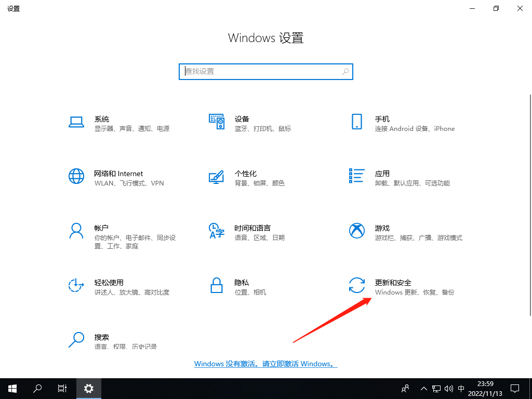
Task: Switch the 中 input method indicator
Action: coord(461,389)
